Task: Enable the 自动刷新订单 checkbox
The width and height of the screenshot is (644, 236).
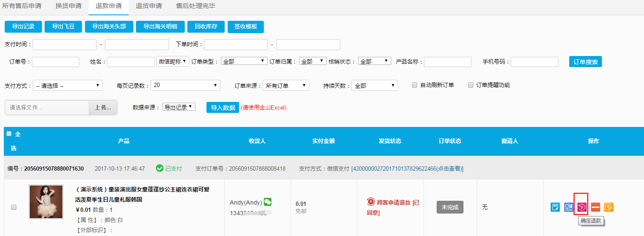Action: tap(415, 85)
